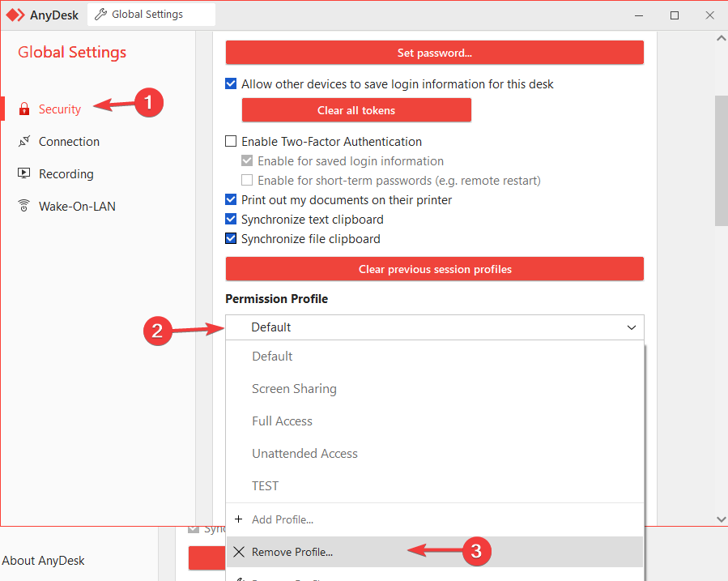This screenshot has height=581, width=728.
Task: Collapse the Permission Profile dropdown via its chevron
Action: click(x=631, y=327)
